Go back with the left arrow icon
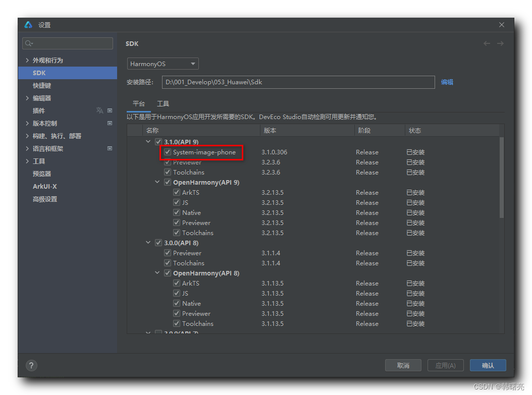This screenshot has height=395, width=532. pos(487,43)
